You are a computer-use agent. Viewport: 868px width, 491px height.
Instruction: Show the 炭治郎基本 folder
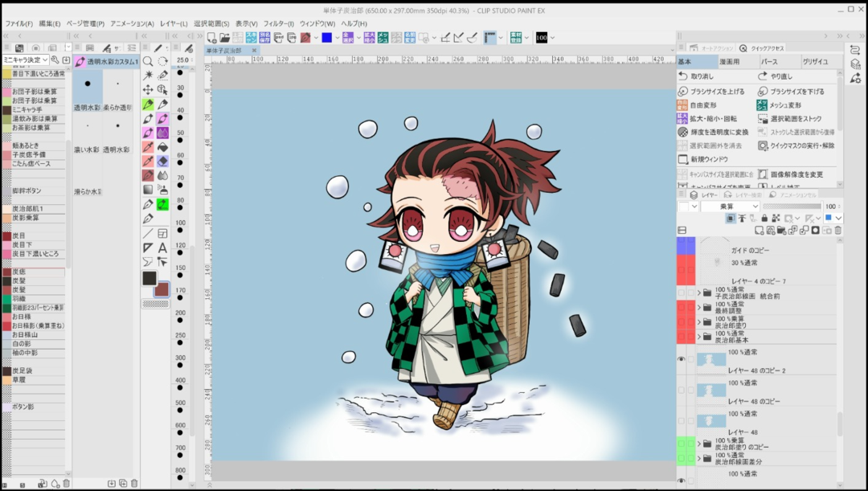[682, 336]
